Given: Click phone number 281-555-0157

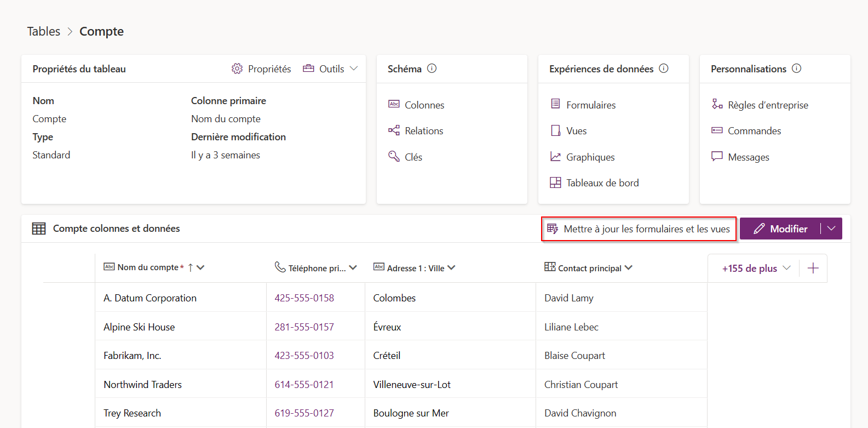Looking at the screenshot, I should pyautogui.click(x=304, y=327).
